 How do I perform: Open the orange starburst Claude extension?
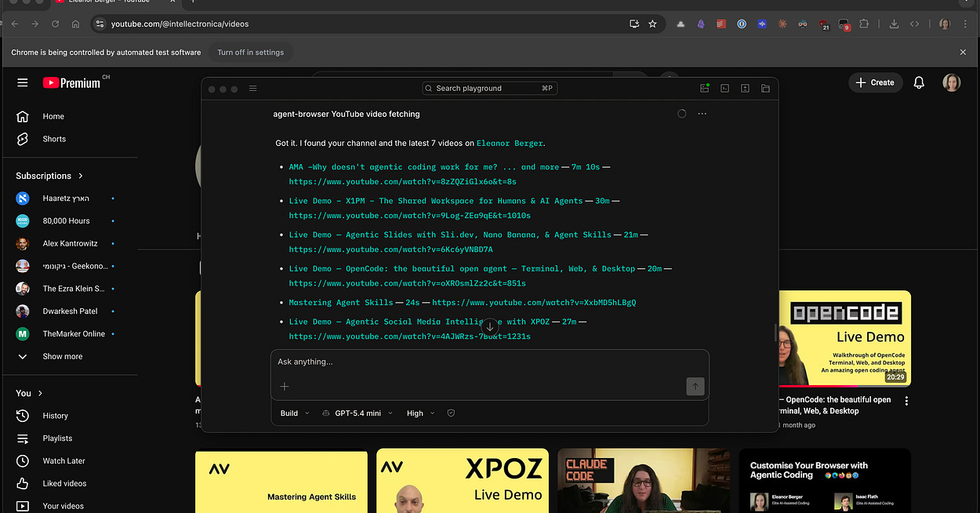782,24
